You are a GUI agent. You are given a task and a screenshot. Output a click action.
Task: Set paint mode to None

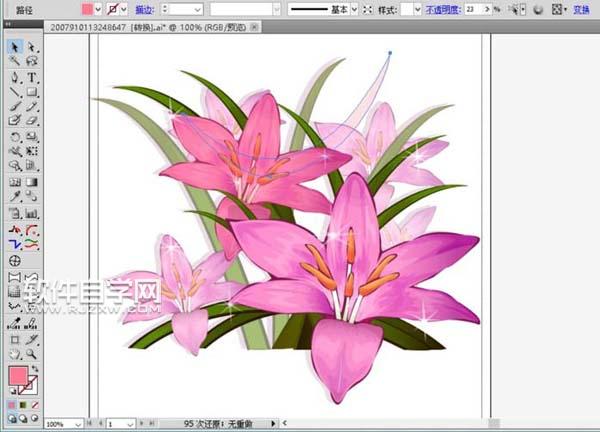(x=35, y=405)
